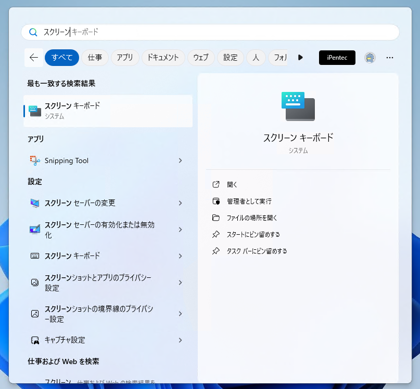Select the partially shown フォルダー filter tab
420x389 pixels.
pyautogui.click(x=278, y=58)
